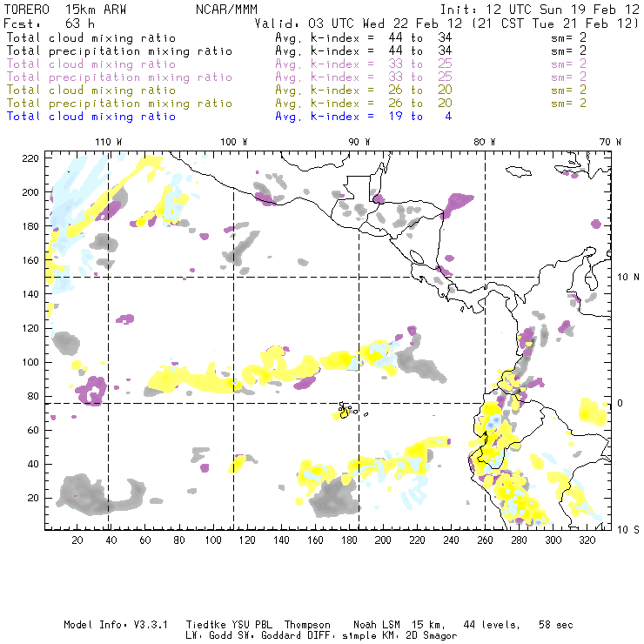Click the blue Total cloud mixing ratio legend
The image size is (644, 644).
(91, 117)
